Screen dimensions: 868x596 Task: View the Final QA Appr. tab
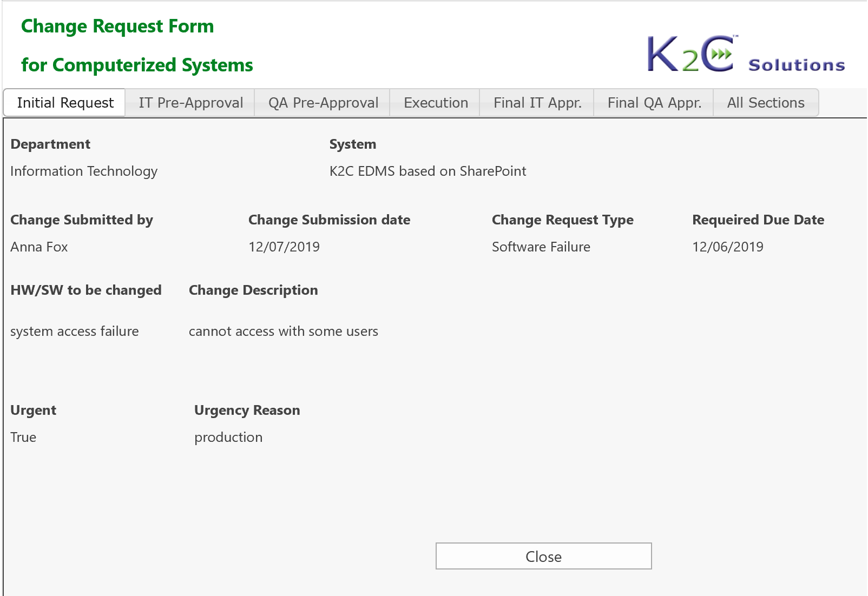pyautogui.click(x=654, y=103)
